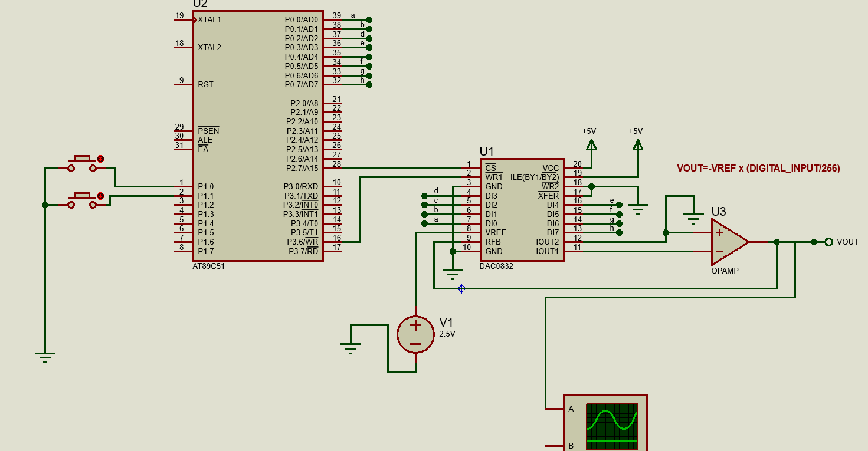This screenshot has width=868, height=451.
Task: Click the RST pin label
Action: click(205, 84)
